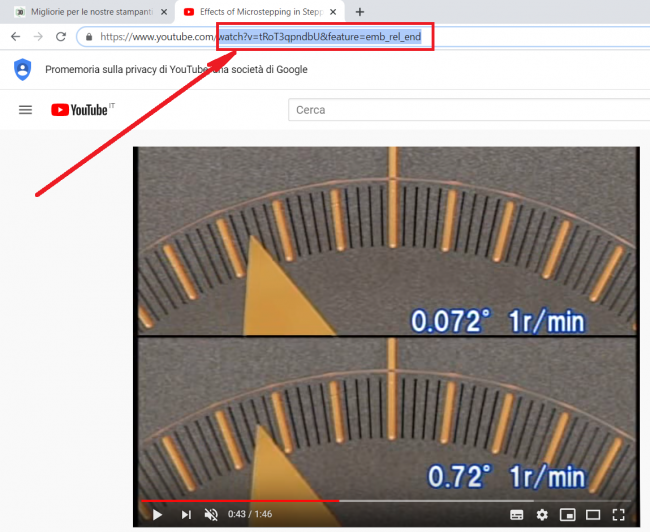The width and height of the screenshot is (650, 532).
Task: Click the browser forward arrow
Action: coord(38,36)
